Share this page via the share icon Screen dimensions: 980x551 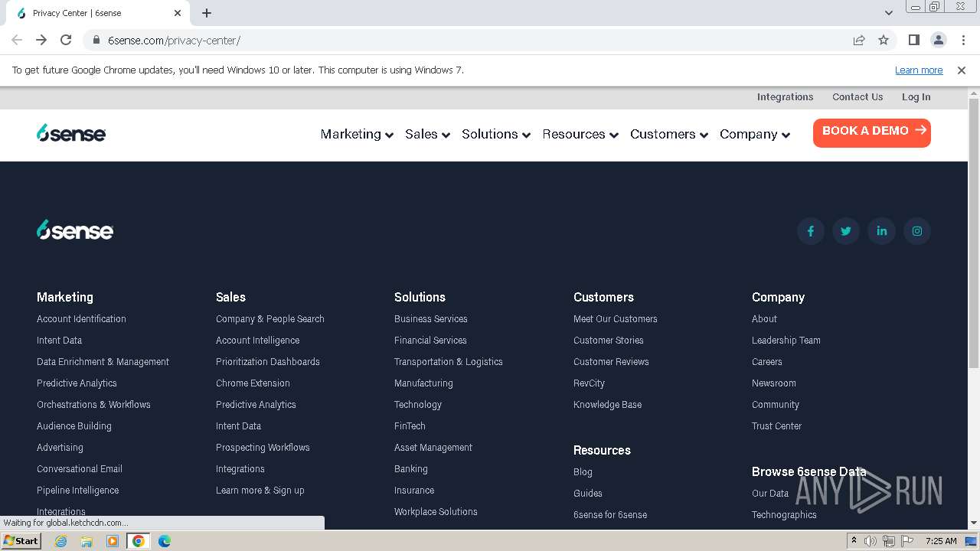point(859,40)
